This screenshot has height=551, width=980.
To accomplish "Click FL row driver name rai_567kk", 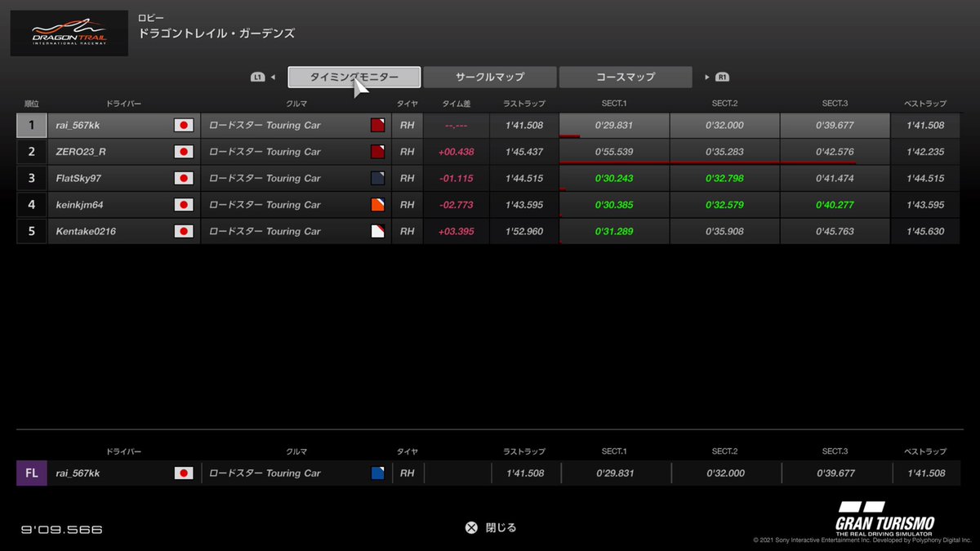I will pos(78,473).
